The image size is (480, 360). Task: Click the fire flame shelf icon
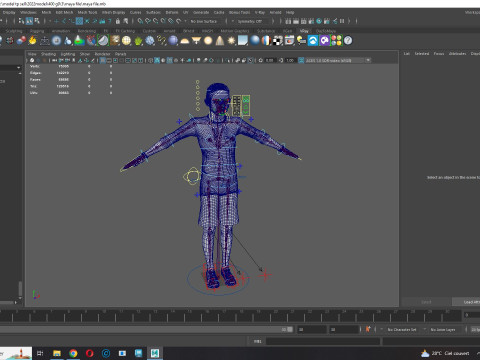point(33,41)
